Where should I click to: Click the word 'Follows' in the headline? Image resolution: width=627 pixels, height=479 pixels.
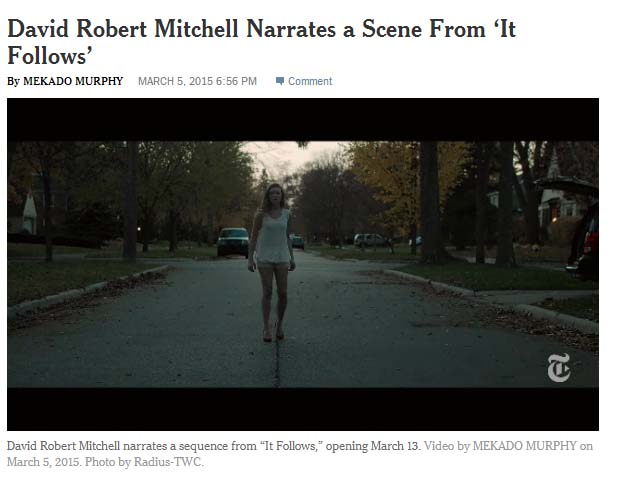(x=47, y=55)
